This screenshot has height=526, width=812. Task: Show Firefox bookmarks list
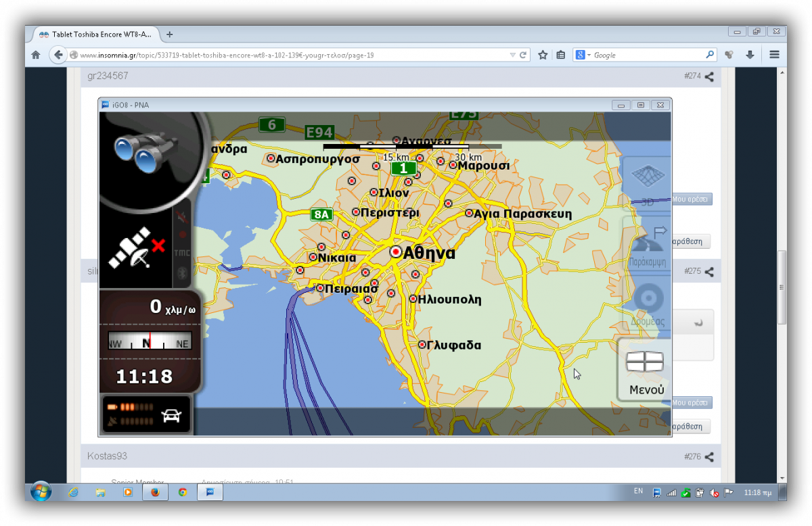(560, 55)
